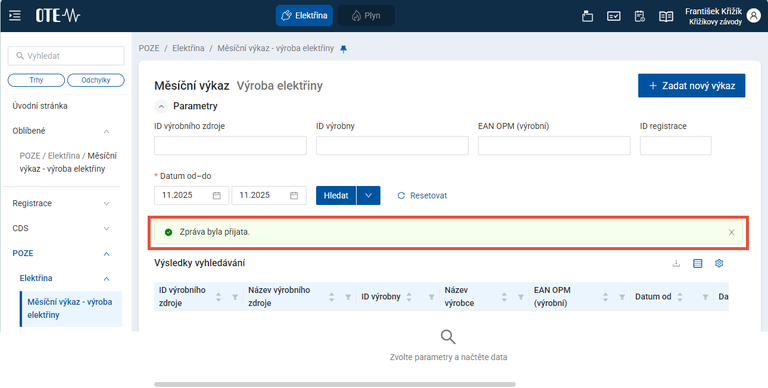
Task: Sort by ID výrobny column
Action: click(409, 297)
